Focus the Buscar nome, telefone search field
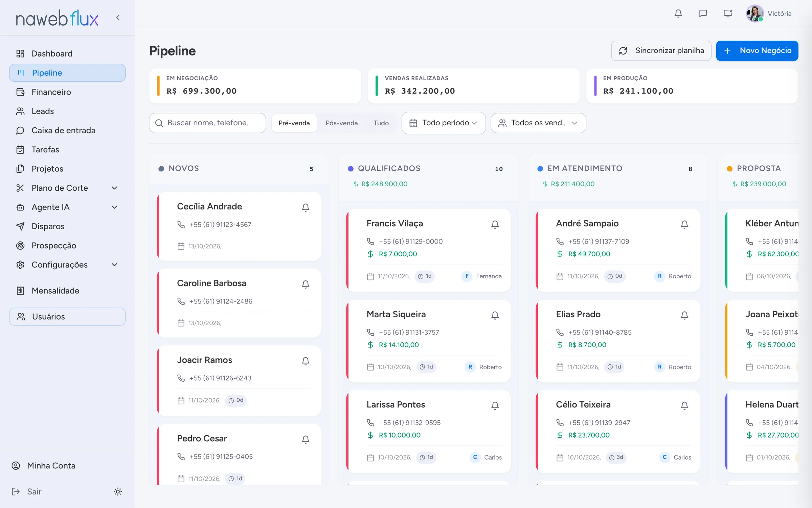Screen dimensions: 812x508 [x=207, y=123]
